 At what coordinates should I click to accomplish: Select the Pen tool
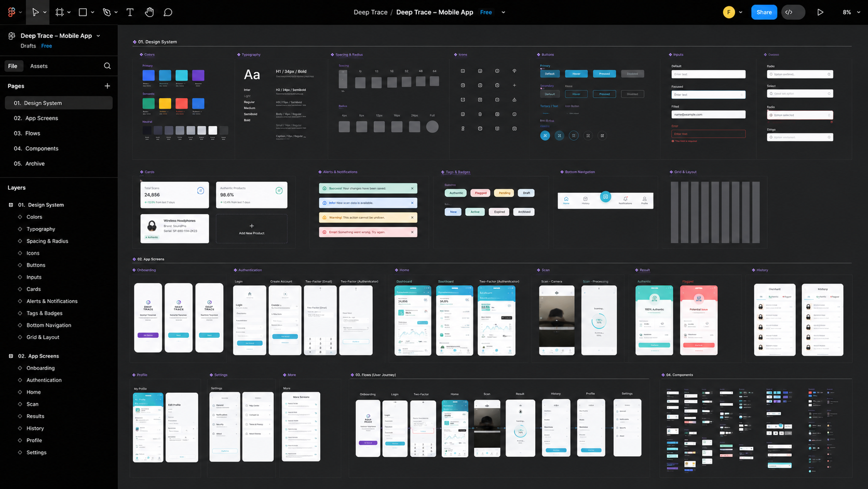point(106,12)
